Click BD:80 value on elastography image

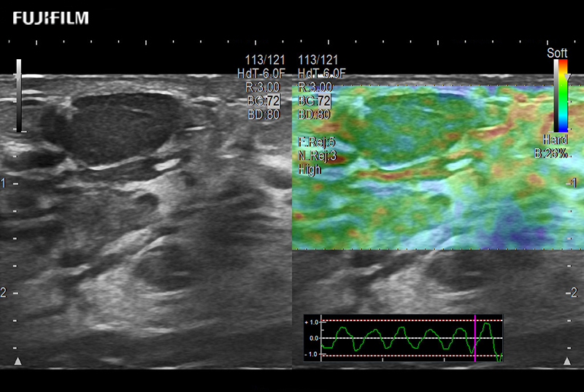coord(314,115)
